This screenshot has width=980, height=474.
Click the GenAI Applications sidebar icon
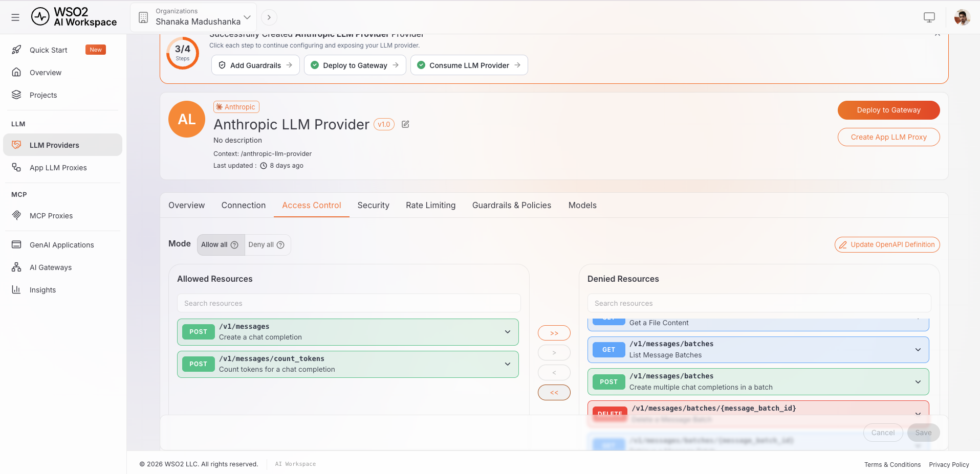(x=16, y=244)
